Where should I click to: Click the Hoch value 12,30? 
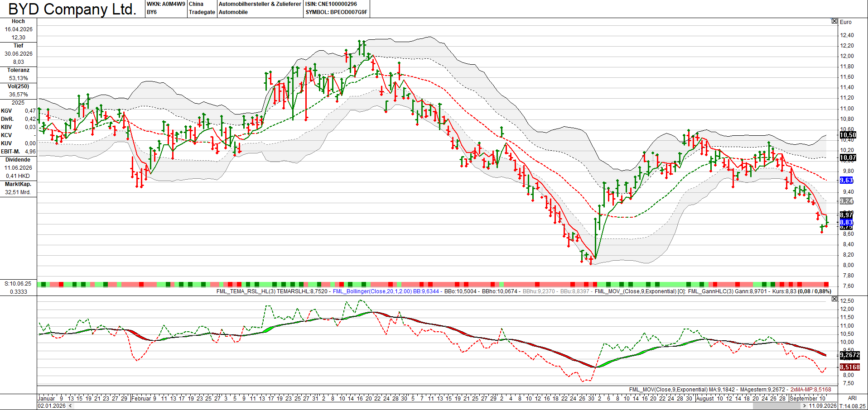pos(19,38)
